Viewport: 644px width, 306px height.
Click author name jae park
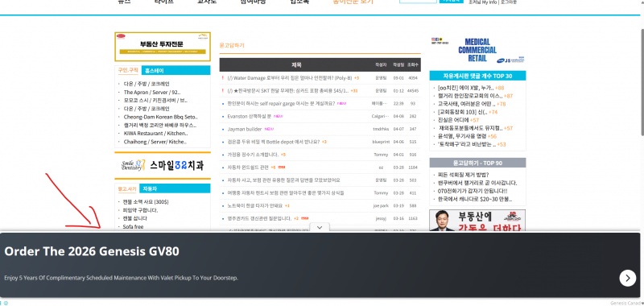380,205
